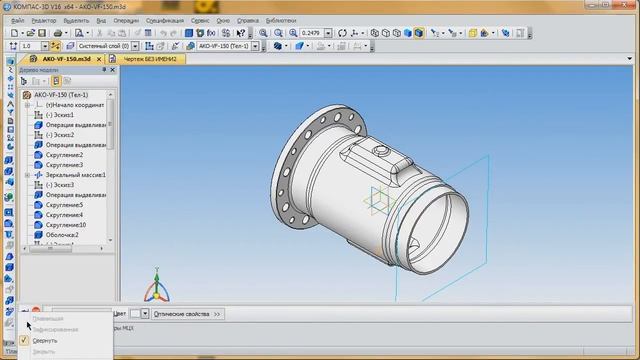This screenshot has height=360, width=640.
Task: Activate the What's This help cursor icon
Action: (241, 33)
